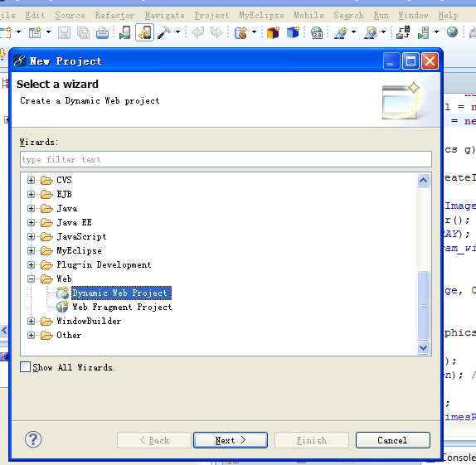
Task: Toggle the Show All Wizards checkbox
Action: point(25,367)
